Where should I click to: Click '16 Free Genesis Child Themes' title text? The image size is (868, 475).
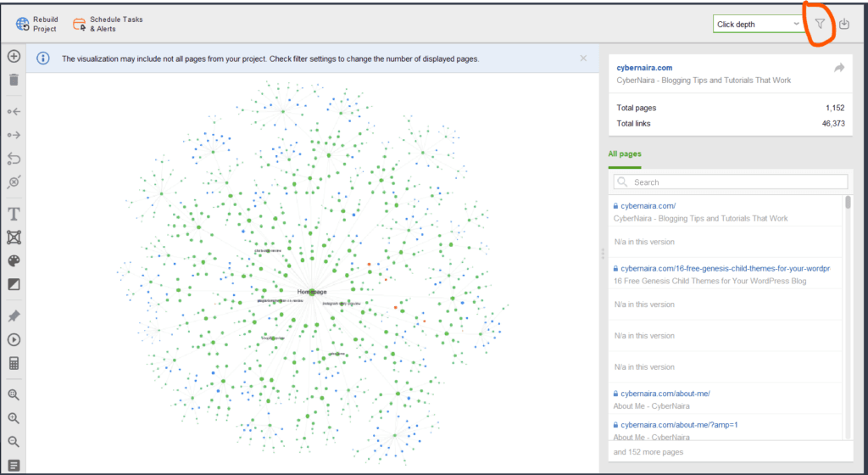(x=709, y=282)
